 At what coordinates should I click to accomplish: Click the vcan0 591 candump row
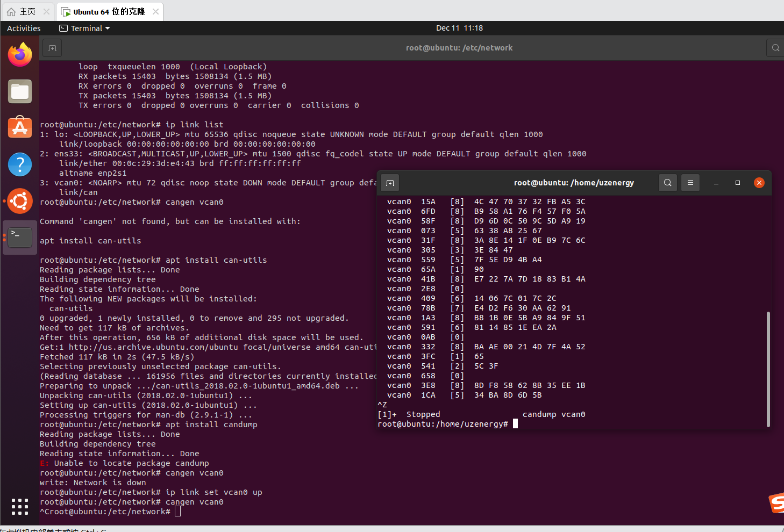tap(472, 327)
